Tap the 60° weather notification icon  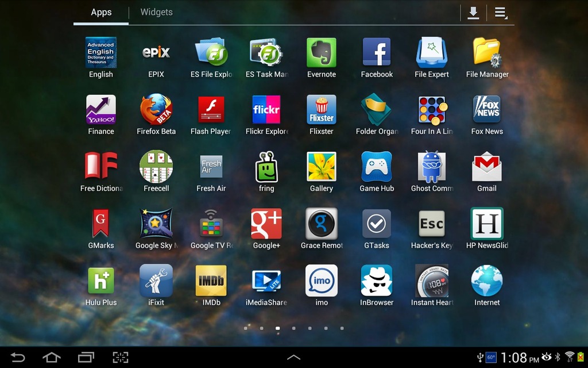(x=491, y=357)
